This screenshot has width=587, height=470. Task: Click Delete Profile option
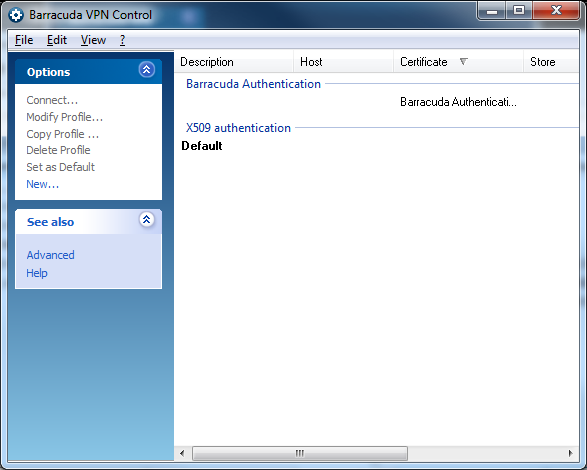tap(58, 150)
